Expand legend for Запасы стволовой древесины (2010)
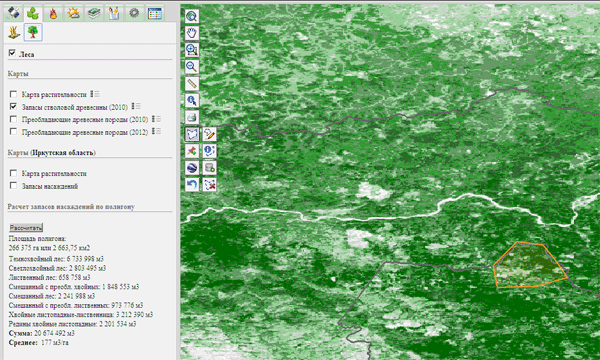This screenshot has height=360, width=600. point(136,106)
